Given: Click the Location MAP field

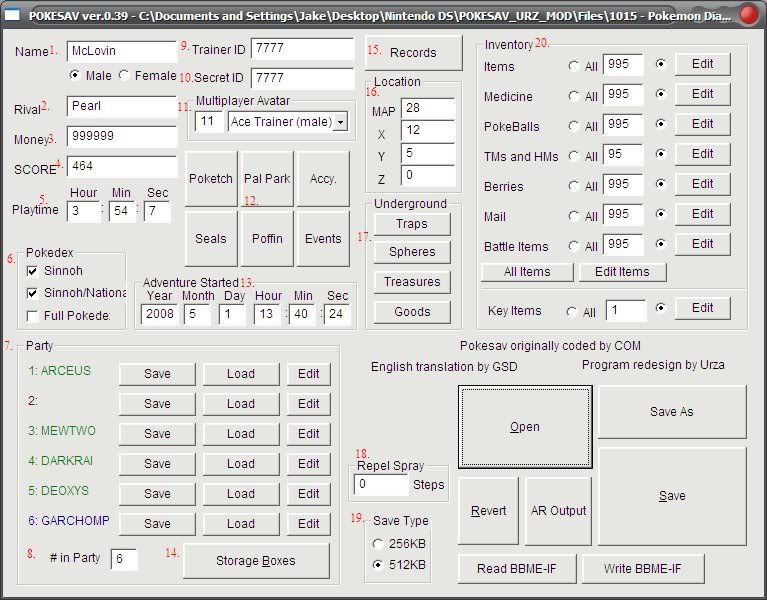Looking at the screenshot, I should click(x=428, y=108).
